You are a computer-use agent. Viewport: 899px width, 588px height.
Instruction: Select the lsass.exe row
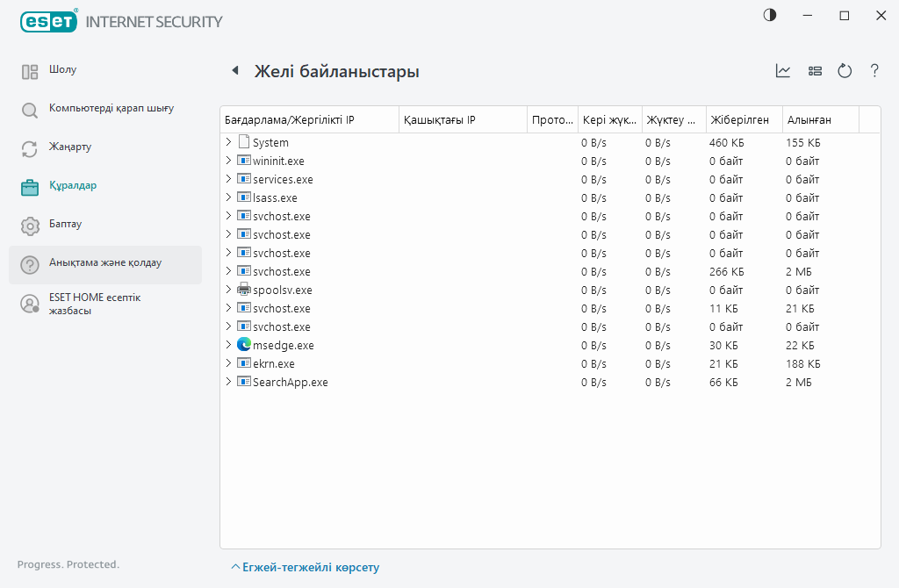(275, 197)
